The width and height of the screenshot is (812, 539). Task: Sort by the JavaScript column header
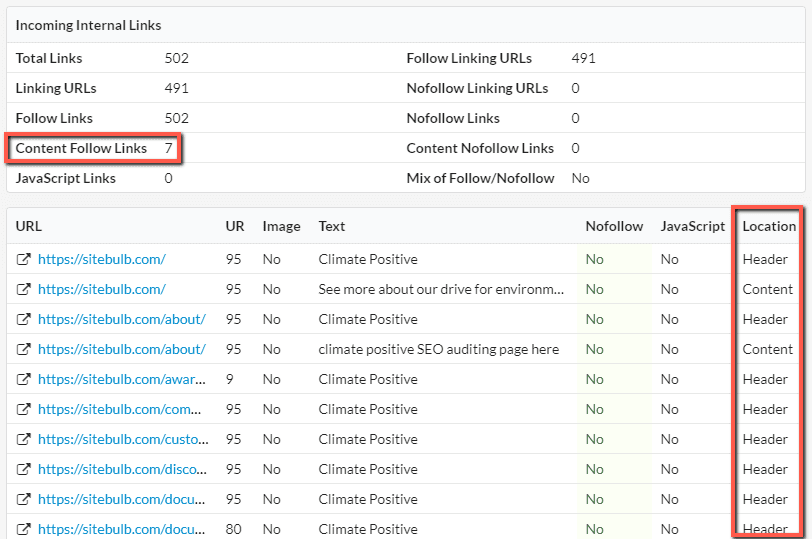[692, 226]
